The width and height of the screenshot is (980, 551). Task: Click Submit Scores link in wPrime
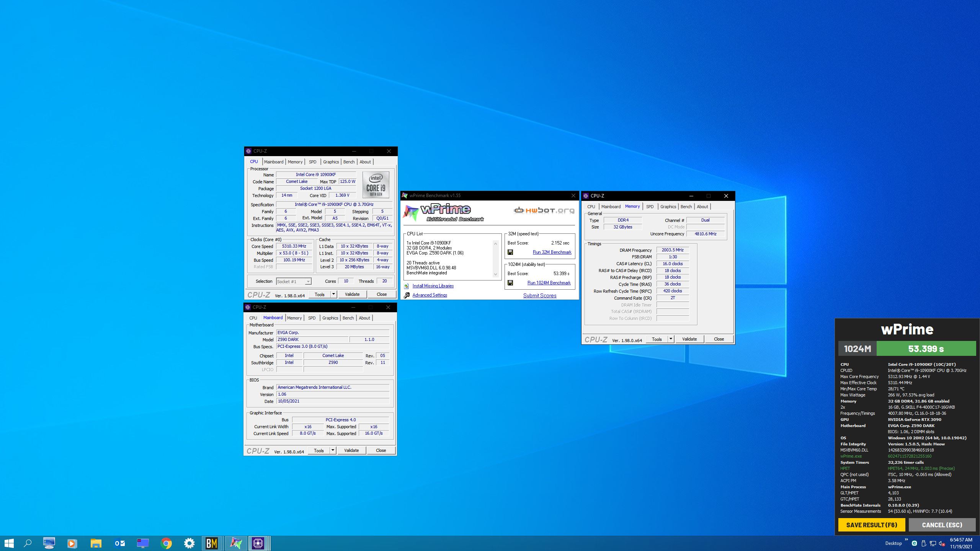540,295
